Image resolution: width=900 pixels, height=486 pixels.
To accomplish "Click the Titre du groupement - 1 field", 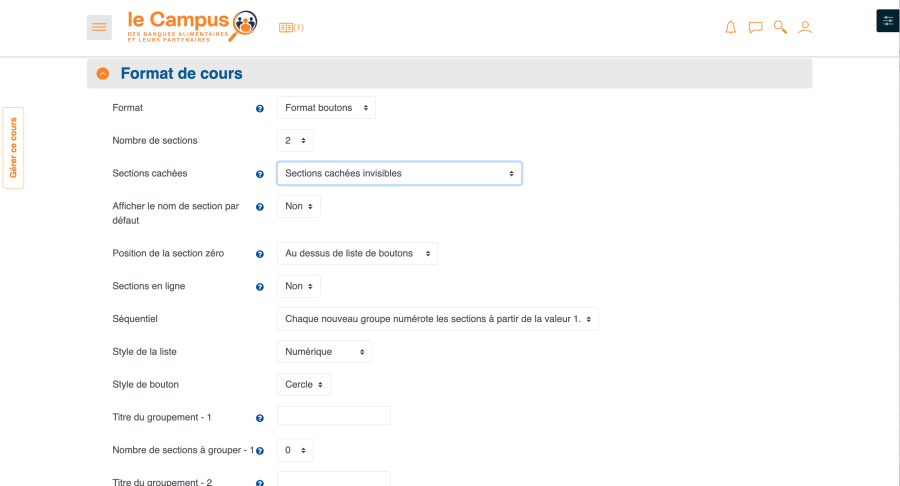I will pyautogui.click(x=333, y=416).
